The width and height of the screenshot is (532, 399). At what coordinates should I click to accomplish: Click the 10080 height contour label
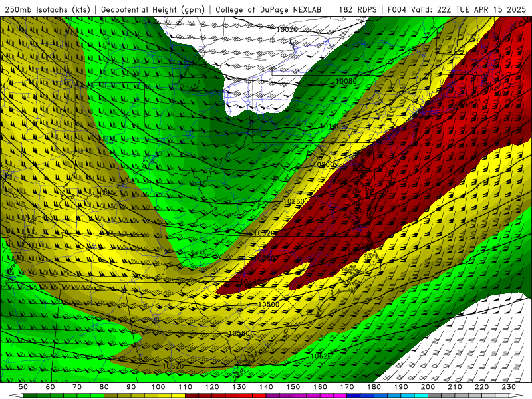click(346, 81)
